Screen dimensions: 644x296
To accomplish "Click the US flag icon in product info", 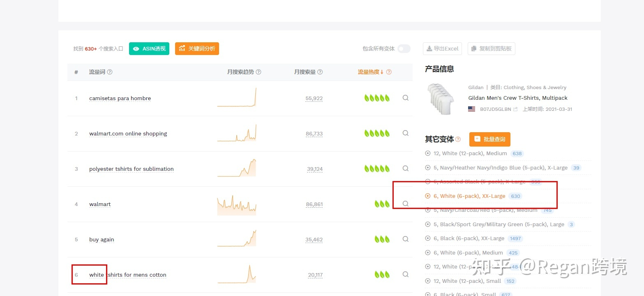I will (x=471, y=109).
